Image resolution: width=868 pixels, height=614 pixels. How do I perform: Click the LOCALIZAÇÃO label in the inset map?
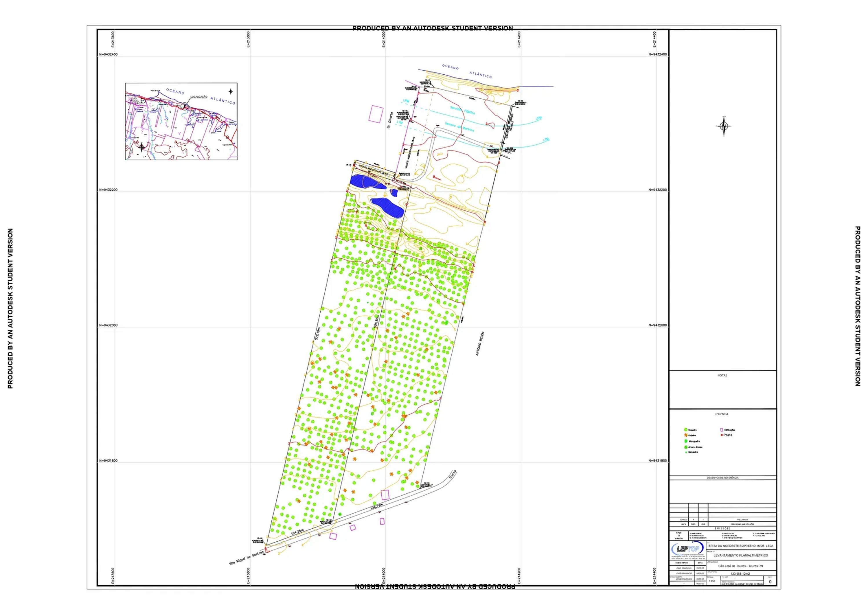[x=199, y=97]
